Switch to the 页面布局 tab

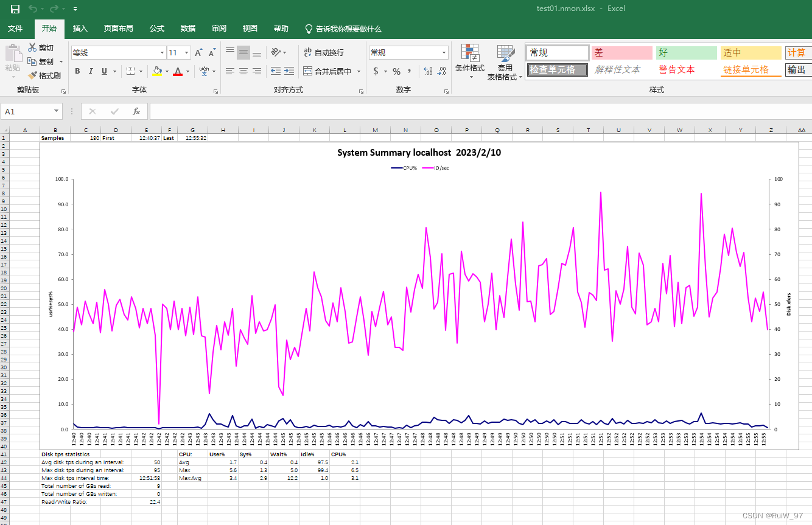[x=118, y=29]
